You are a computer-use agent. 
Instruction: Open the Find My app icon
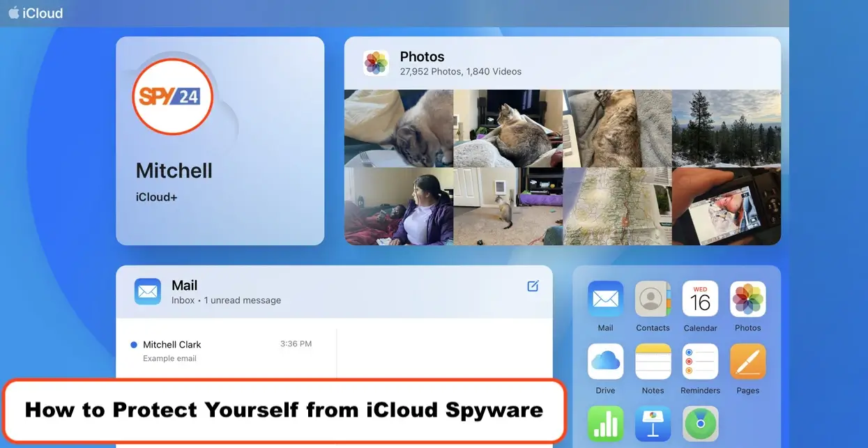pyautogui.click(x=700, y=424)
